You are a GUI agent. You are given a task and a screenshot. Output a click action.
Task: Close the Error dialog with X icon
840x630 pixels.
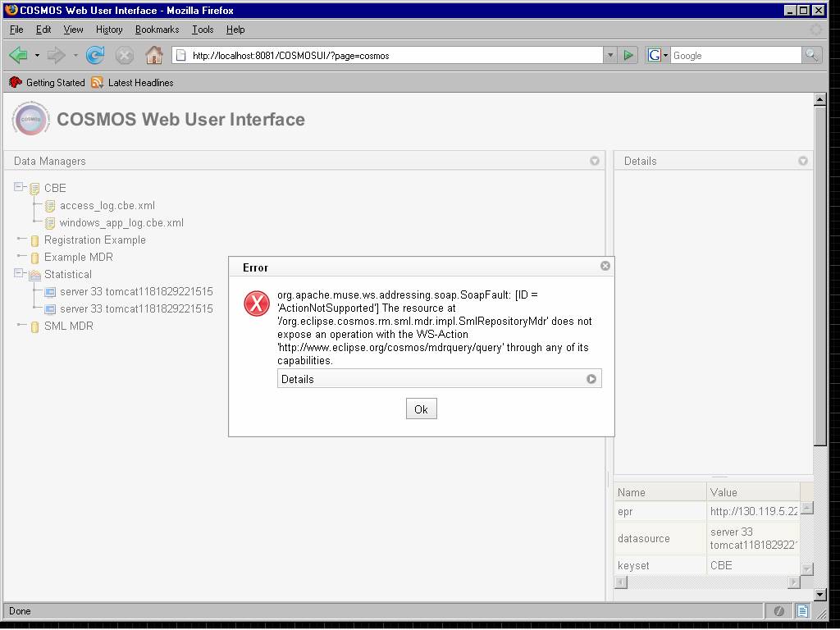point(605,266)
